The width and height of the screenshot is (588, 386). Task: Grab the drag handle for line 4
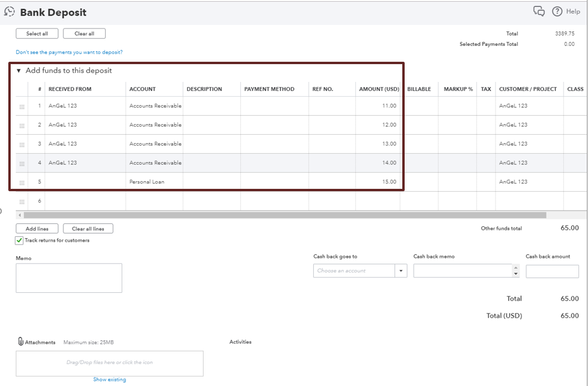(x=22, y=164)
